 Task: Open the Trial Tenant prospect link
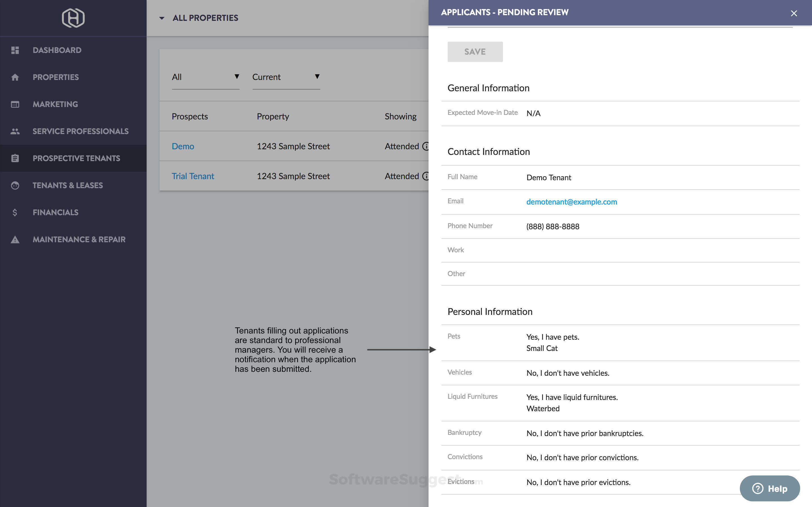click(x=193, y=176)
